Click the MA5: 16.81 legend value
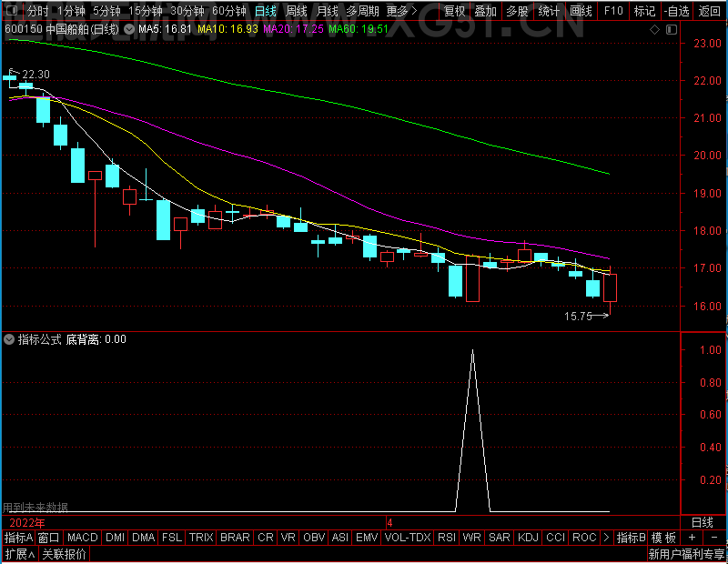728x564 pixels. click(165, 29)
